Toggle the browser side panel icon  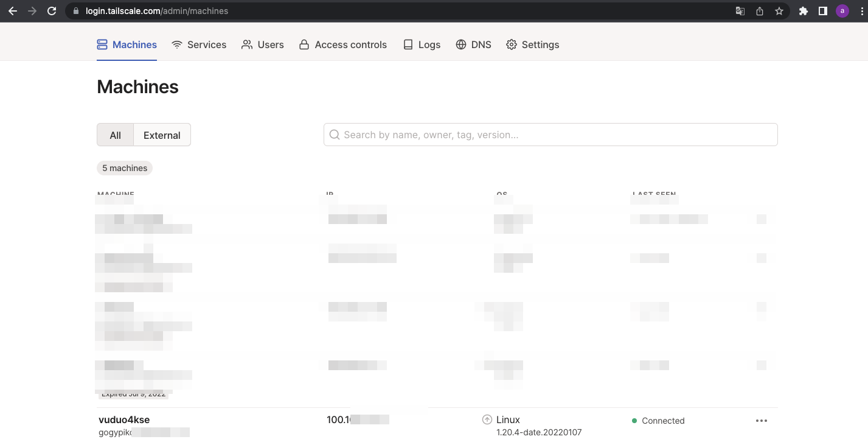823,11
